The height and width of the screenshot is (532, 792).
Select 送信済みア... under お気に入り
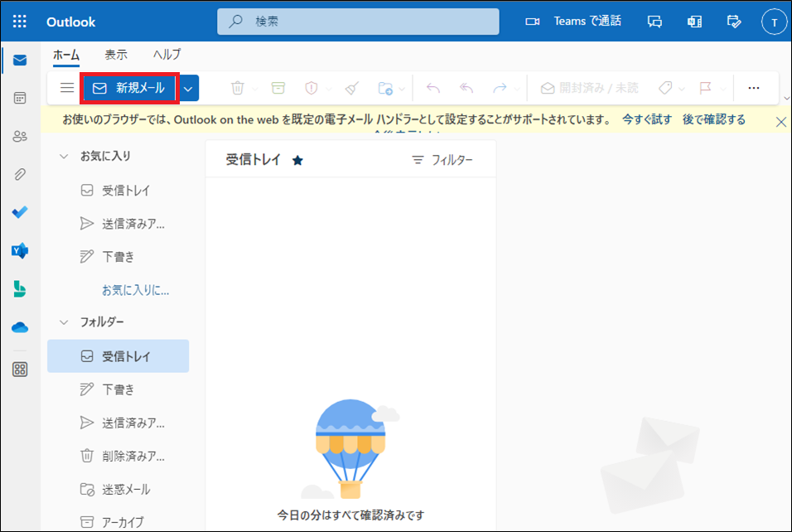click(118, 224)
